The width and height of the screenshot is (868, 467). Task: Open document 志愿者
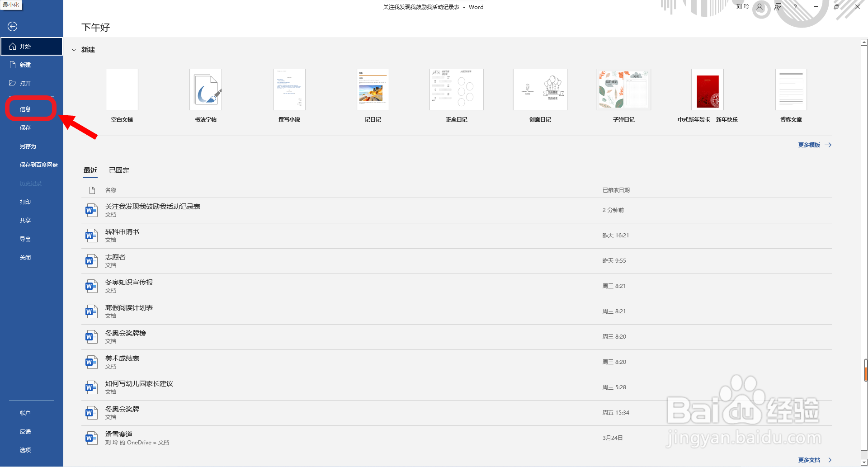457,261
